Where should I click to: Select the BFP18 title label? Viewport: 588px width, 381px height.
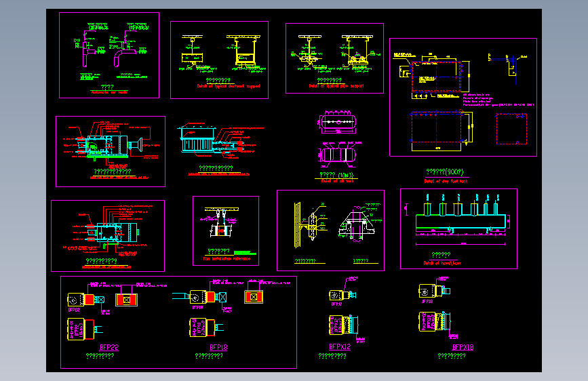218,347
